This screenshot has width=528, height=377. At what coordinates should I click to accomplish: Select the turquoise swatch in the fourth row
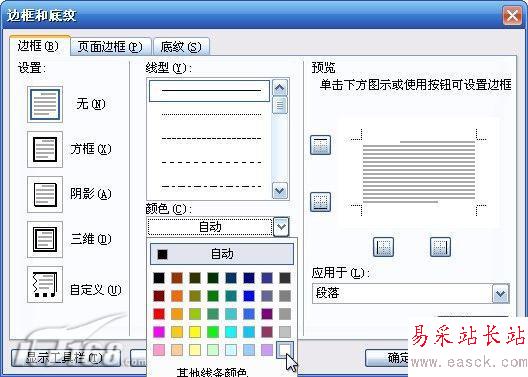pos(231,332)
